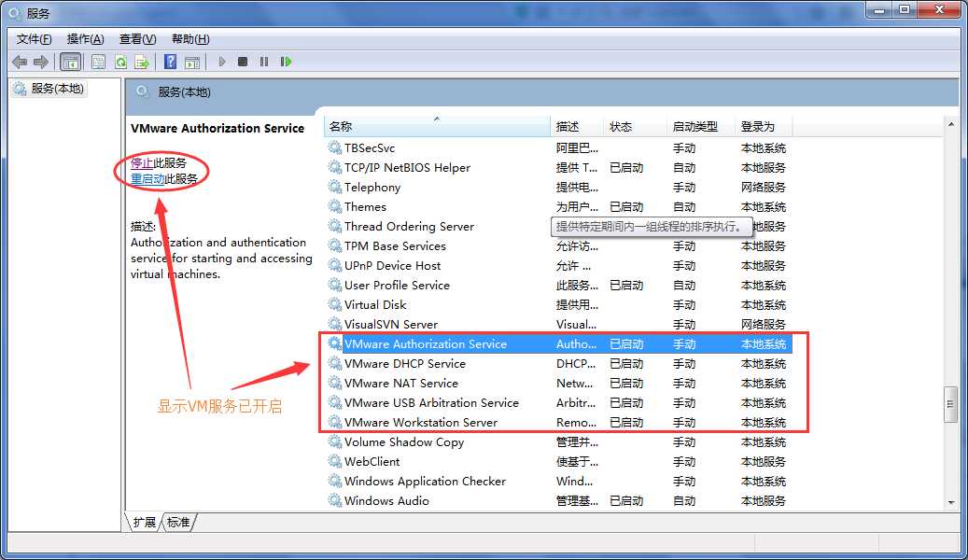Select the Windows Application Checker service
This screenshot has height=560, width=968.
557,481
